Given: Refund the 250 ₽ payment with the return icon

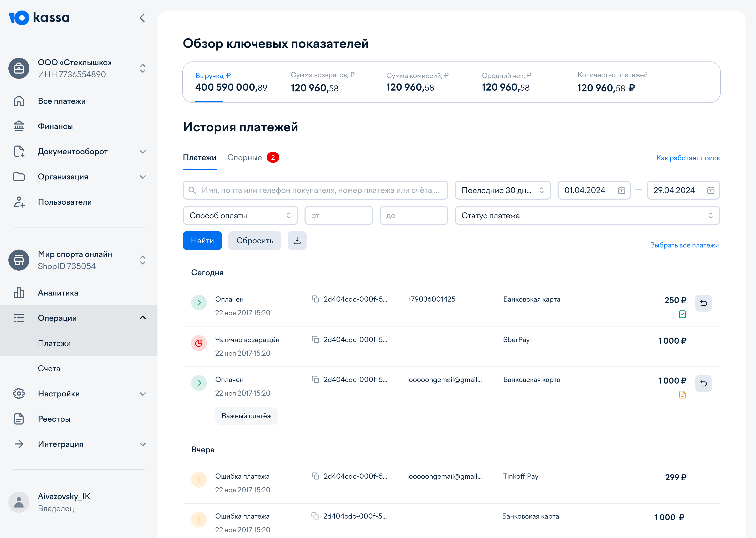Looking at the screenshot, I should [x=703, y=303].
